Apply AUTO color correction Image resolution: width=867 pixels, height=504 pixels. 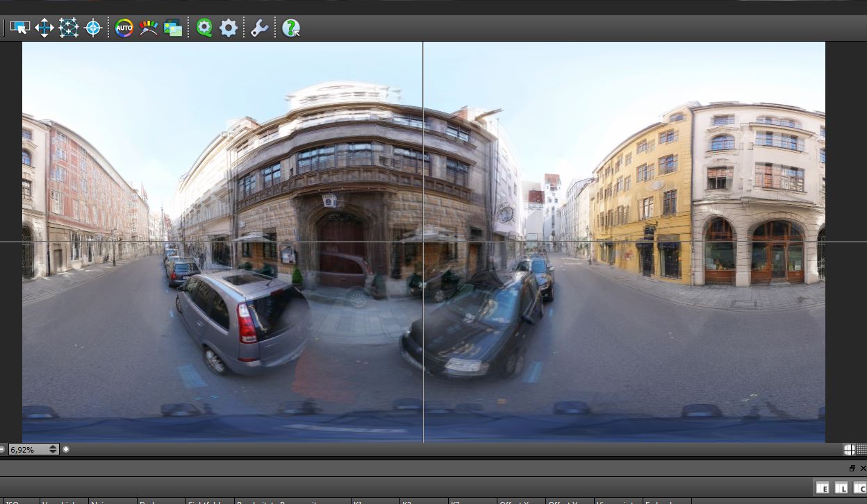tap(124, 28)
